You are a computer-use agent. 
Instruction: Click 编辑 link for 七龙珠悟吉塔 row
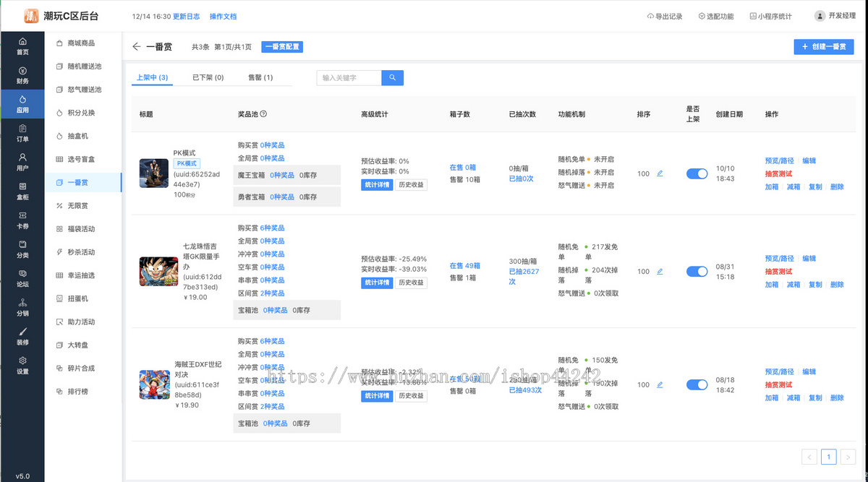pos(809,259)
